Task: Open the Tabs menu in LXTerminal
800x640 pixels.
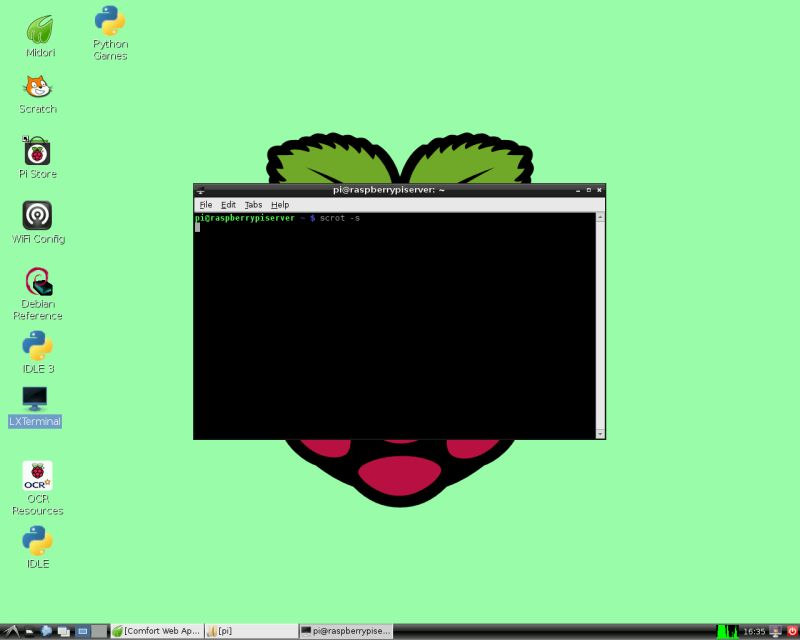Action: coord(253,204)
